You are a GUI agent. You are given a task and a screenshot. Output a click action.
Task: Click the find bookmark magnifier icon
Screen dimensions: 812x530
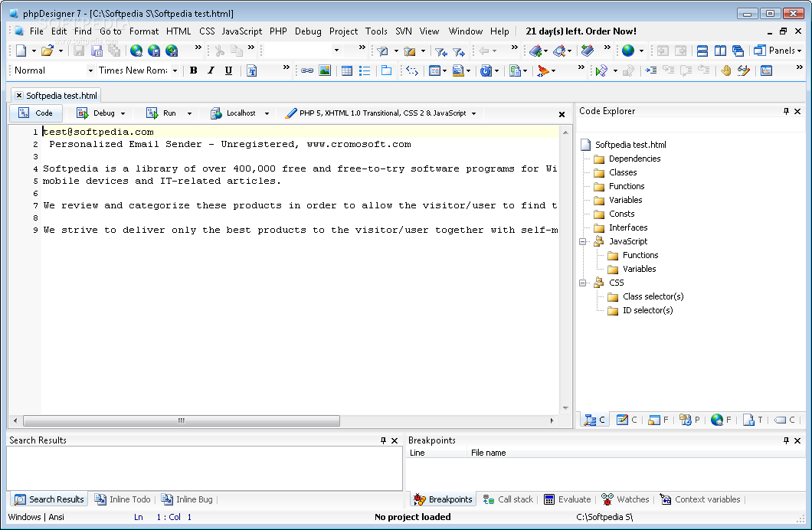(559, 51)
